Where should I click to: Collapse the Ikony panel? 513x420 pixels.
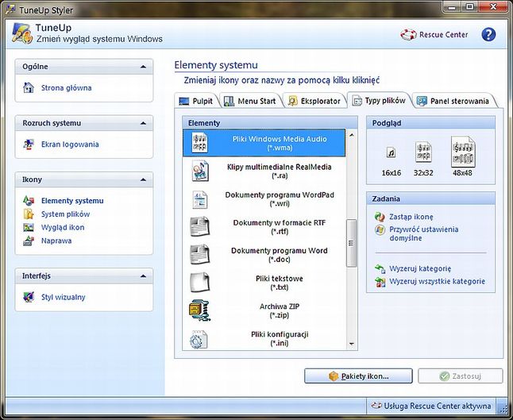[x=143, y=179]
